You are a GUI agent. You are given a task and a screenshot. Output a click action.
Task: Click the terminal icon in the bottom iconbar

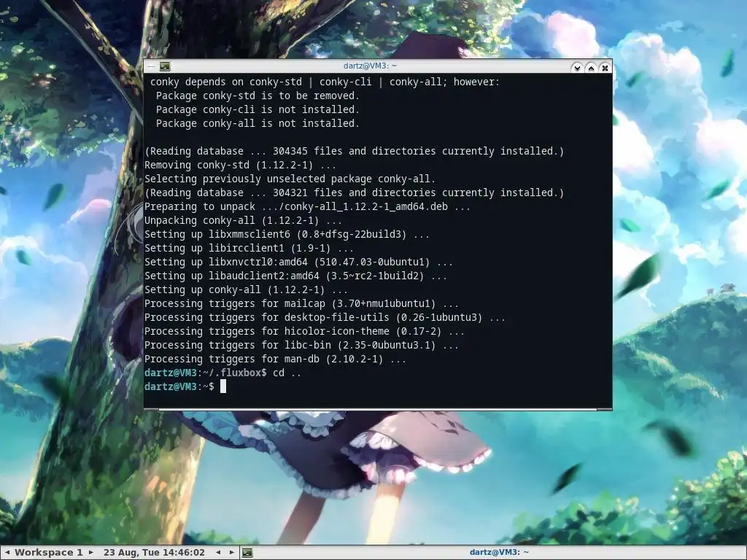tap(247, 553)
